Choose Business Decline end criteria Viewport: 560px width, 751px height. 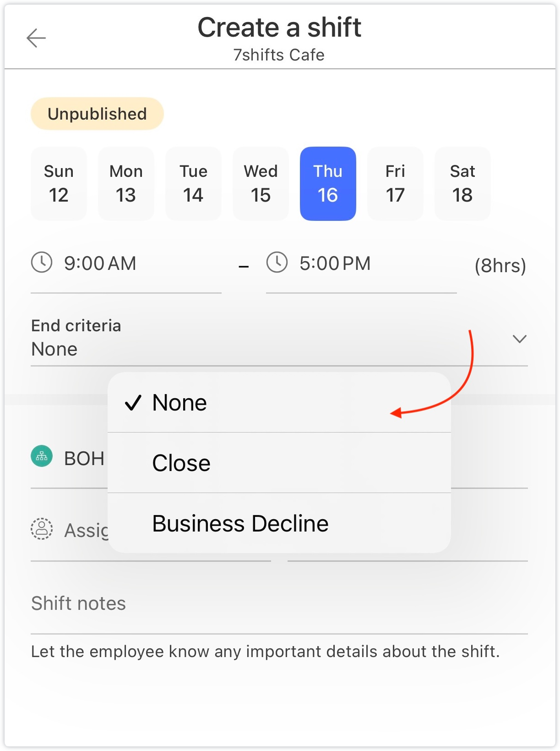279,523
